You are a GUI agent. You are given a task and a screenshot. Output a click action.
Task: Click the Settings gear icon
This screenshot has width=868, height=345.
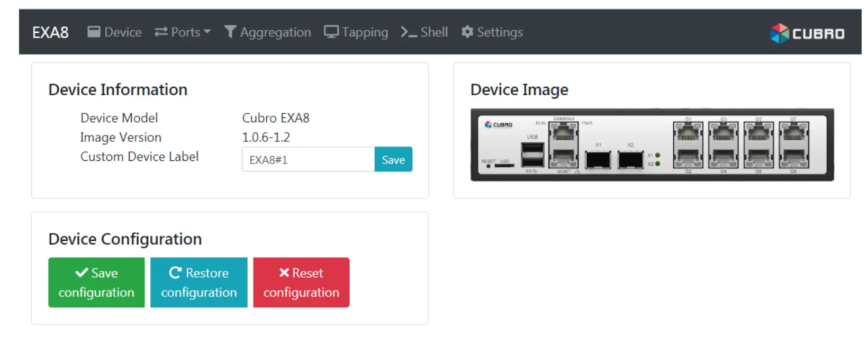pos(467,32)
